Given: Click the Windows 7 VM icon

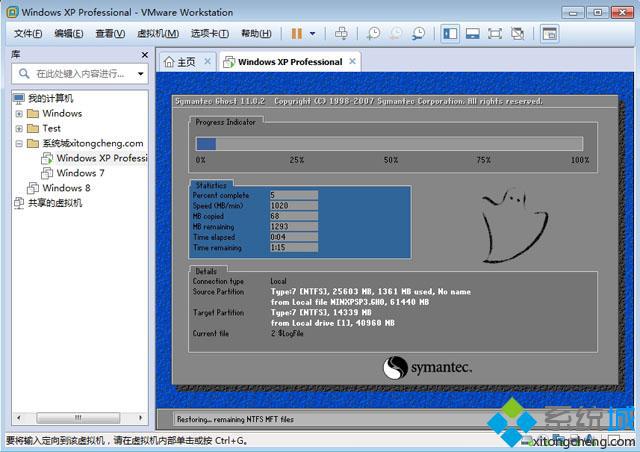Looking at the screenshot, I should pyautogui.click(x=47, y=173).
